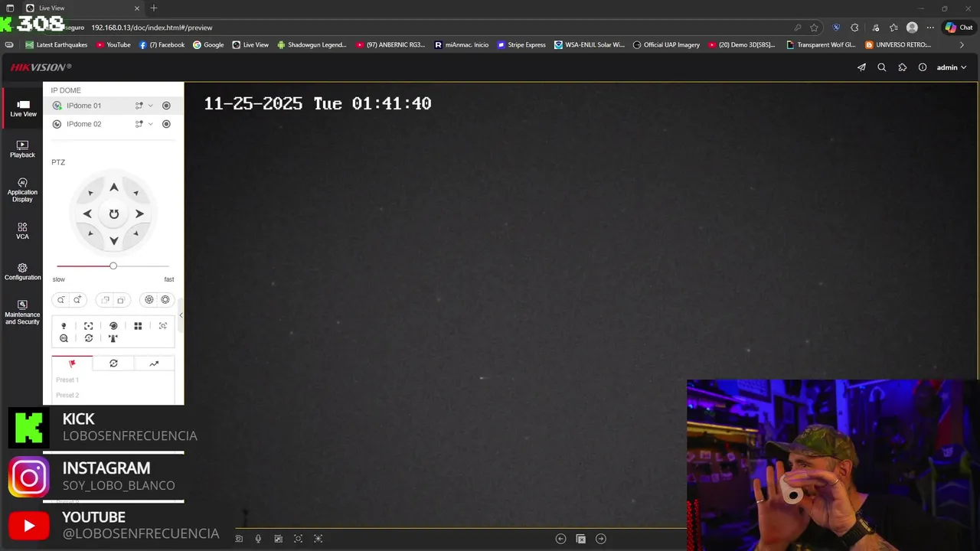Toggle digital zoom in the bottom toolbar
The height and width of the screenshot is (551, 980).
click(x=298, y=539)
